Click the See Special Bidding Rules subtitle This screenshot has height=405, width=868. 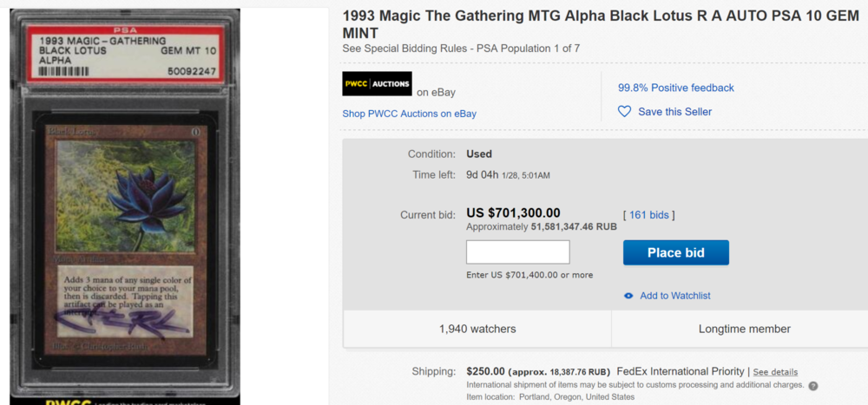pos(461,49)
